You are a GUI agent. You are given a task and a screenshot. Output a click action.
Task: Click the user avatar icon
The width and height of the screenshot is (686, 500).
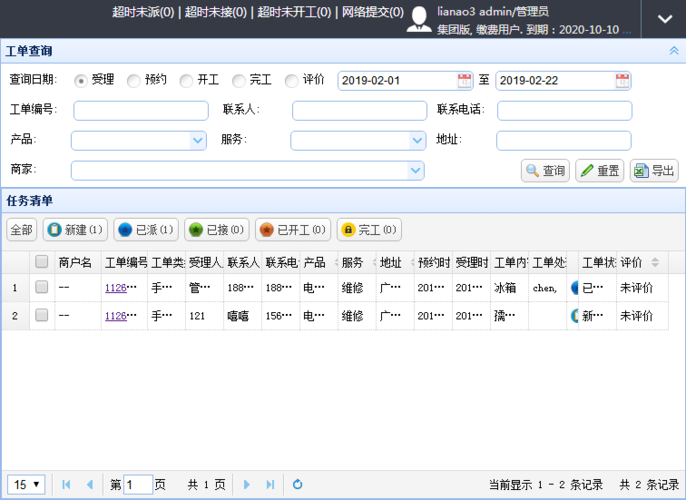pyautogui.click(x=419, y=19)
